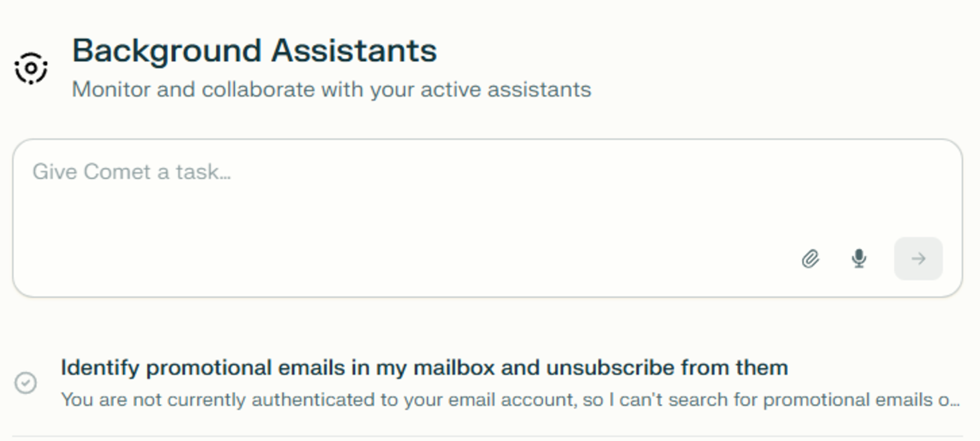Start voice dictation with the microphone icon
This screenshot has width=980, height=441.
click(859, 258)
